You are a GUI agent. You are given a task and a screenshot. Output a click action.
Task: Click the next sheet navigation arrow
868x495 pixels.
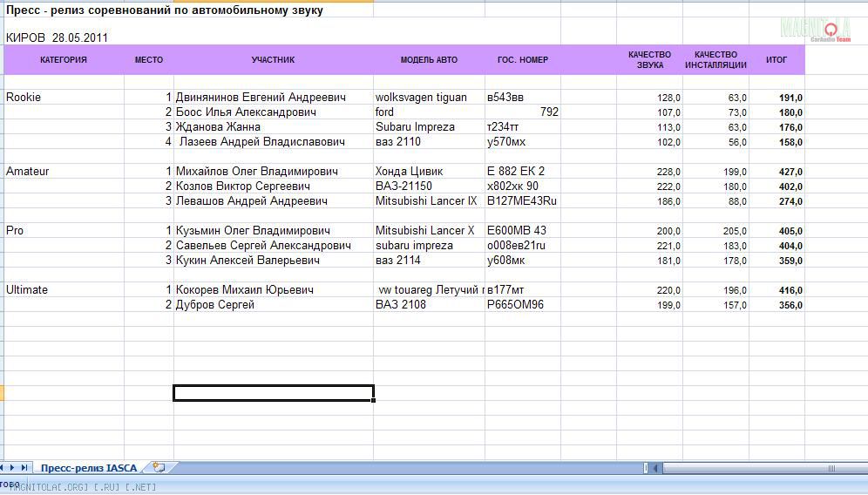click(14, 468)
